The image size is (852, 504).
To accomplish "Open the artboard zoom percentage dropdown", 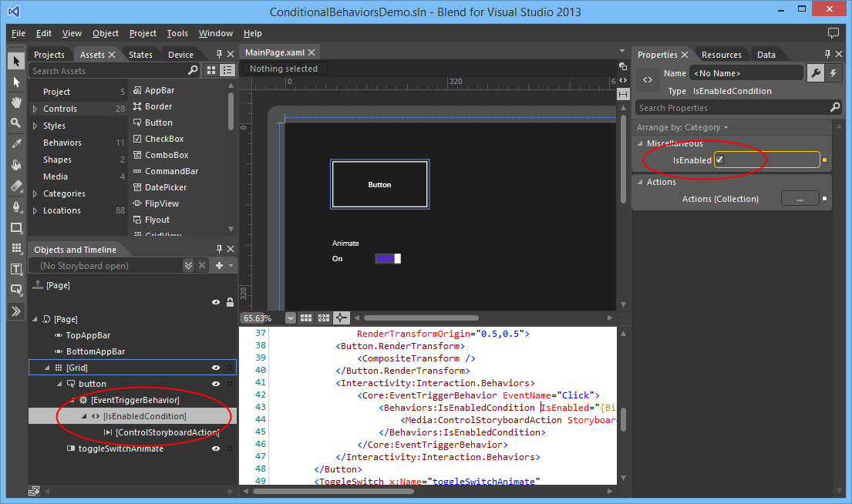I will click(x=291, y=318).
